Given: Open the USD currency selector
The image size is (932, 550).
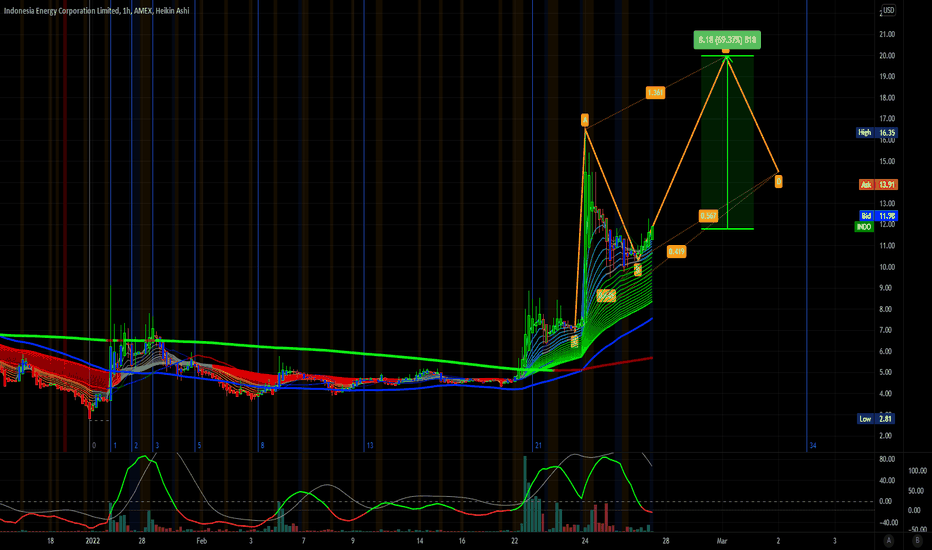Looking at the screenshot, I should [x=888, y=10].
